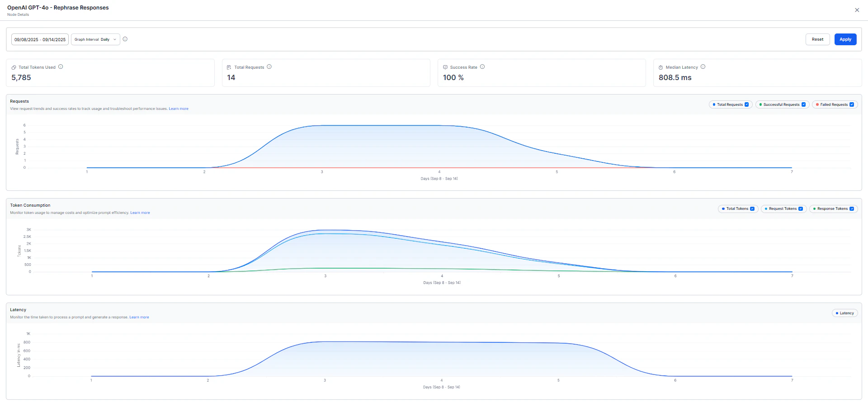Click the Success Rate badge icon
The width and height of the screenshot is (868, 412).
[x=445, y=67]
